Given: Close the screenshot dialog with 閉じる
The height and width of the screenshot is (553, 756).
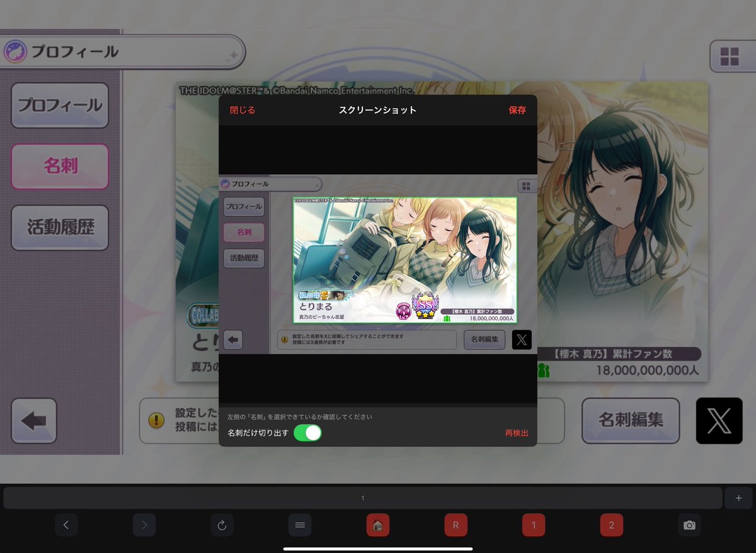Looking at the screenshot, I should click(243, 110).
